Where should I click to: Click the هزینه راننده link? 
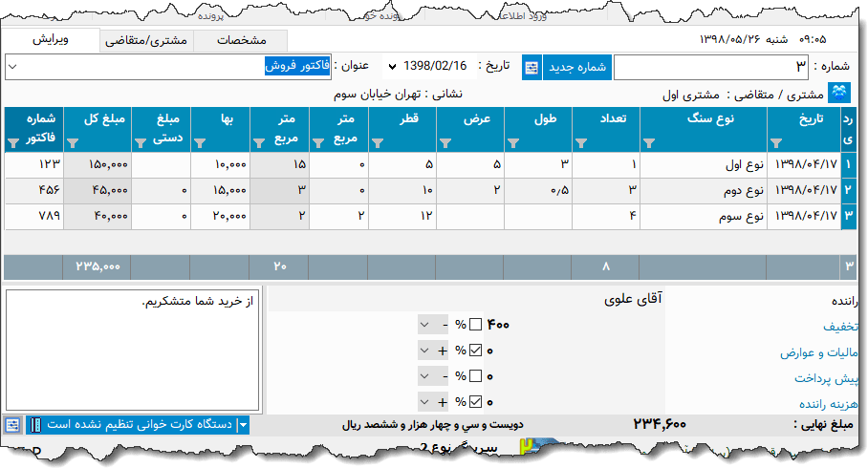point(828,404)
